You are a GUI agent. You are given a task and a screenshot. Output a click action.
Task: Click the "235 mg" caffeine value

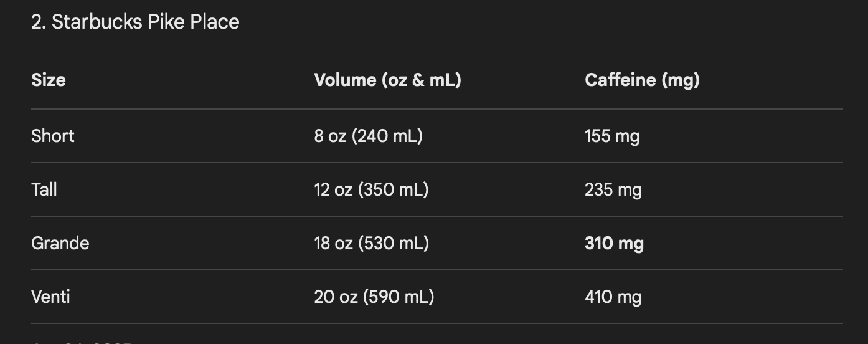613,189
